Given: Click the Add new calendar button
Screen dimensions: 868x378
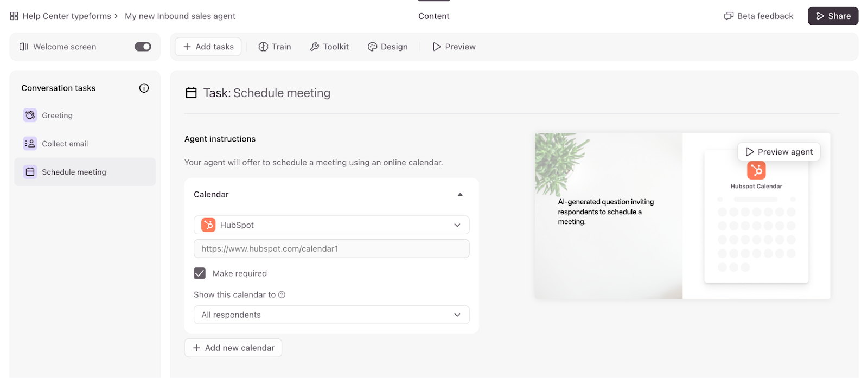Looking at the screenshot, I should point(233,348).
